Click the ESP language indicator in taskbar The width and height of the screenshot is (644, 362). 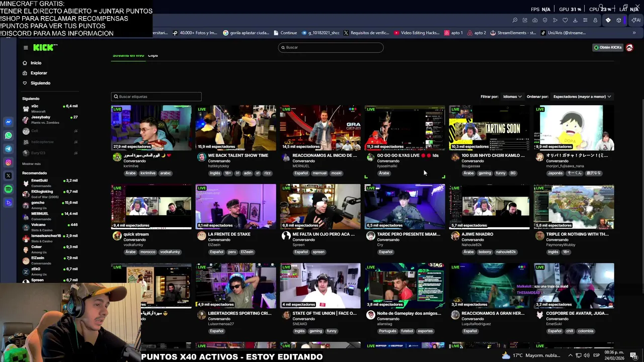596,355
